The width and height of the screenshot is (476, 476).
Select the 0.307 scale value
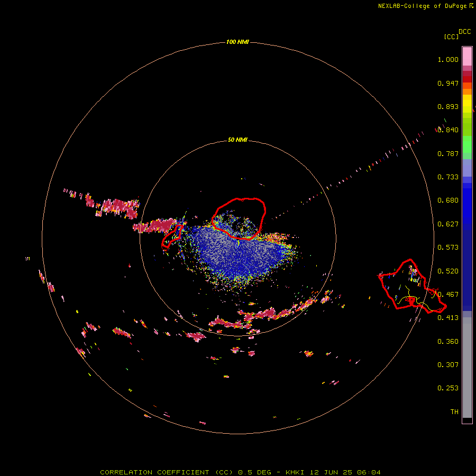point(448,365)
